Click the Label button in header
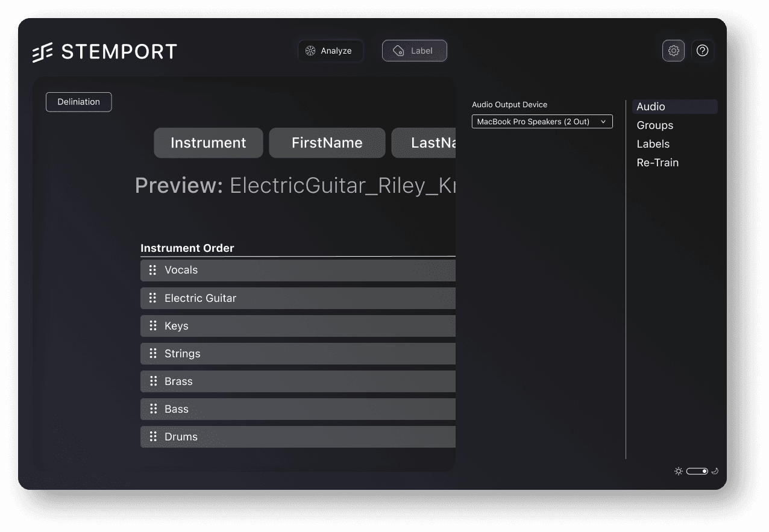 [x=415, y=51]
